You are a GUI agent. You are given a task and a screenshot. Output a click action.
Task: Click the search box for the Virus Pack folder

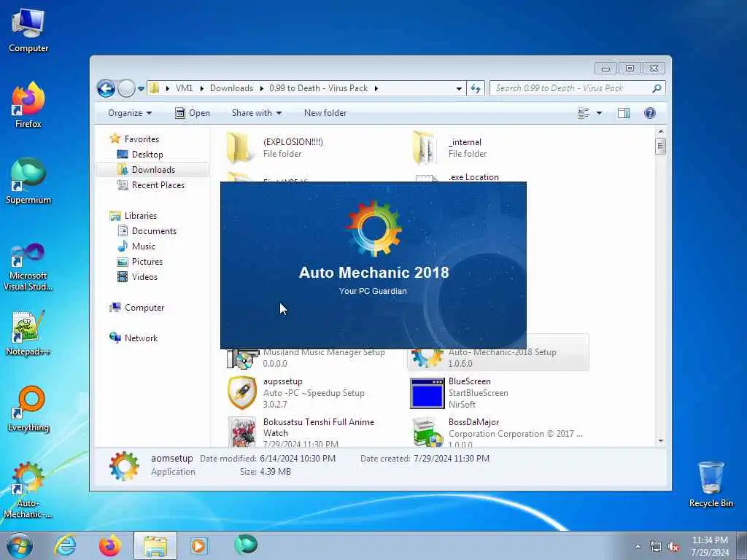coord(572,88)
